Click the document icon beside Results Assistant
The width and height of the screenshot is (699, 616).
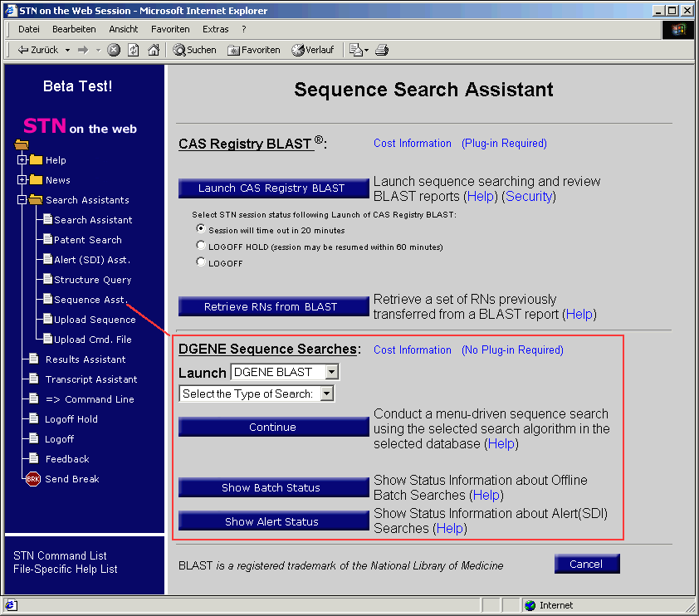point(33,359)
